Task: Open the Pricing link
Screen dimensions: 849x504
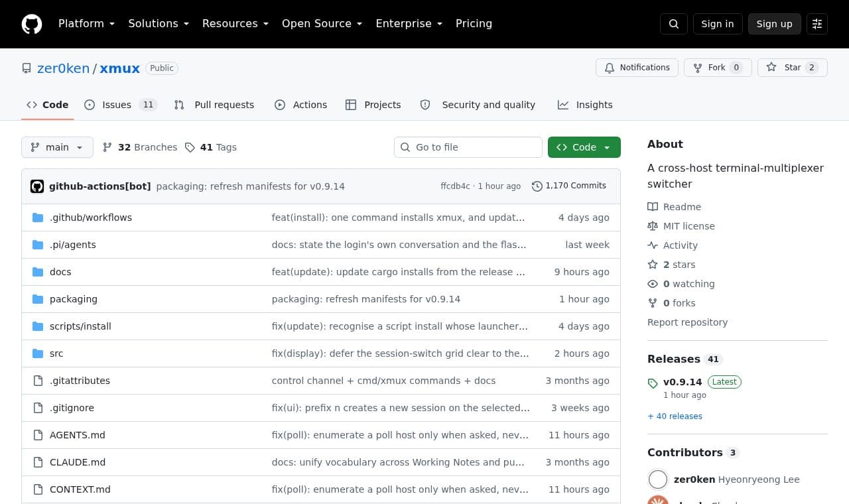Action: [474, 24]
